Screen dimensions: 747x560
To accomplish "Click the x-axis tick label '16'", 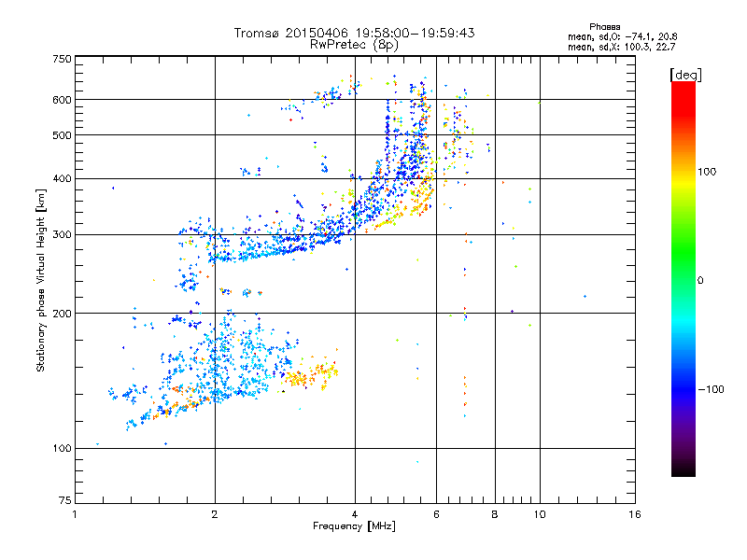I will tap(635, 514).
